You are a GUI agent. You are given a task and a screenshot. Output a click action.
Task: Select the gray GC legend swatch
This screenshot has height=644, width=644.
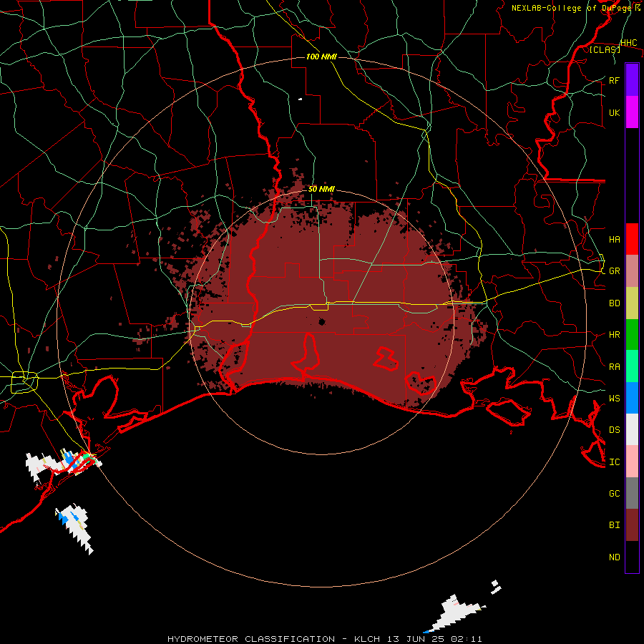coord(632,493)
